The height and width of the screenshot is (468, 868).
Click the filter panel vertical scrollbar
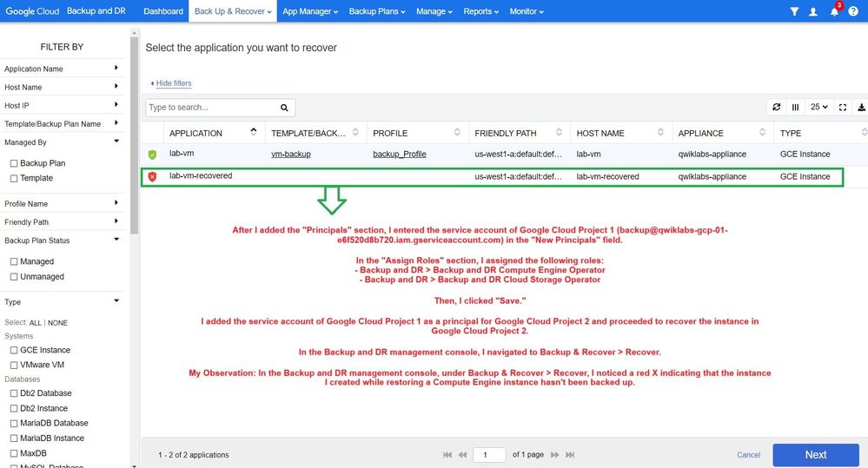134,135
